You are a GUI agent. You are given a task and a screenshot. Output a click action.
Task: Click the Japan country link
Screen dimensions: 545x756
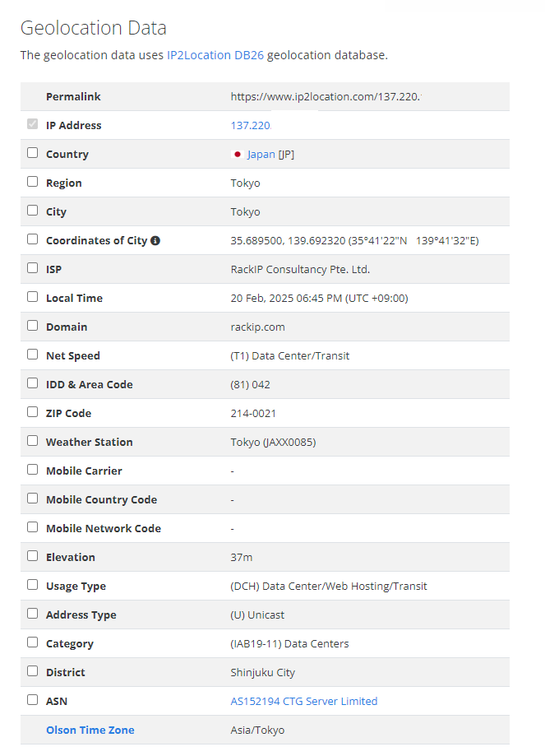point(261,155)
